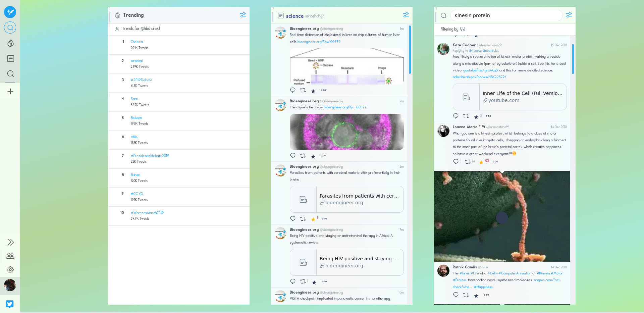Viewport: 644px width, 313px height.
Task: View the kinesin protein animation image
Action: pyautogui.click(x=502, y=216)
